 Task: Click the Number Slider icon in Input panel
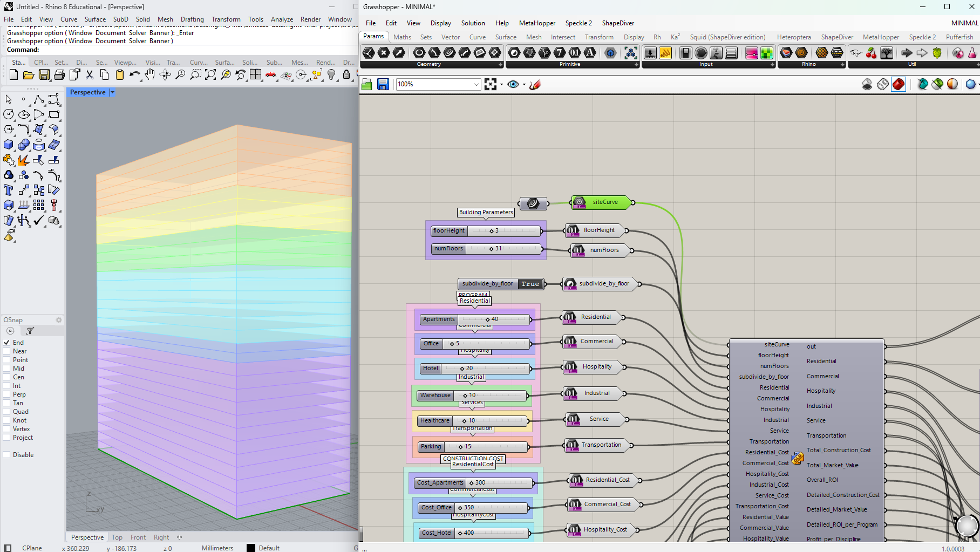coord(651,53)
